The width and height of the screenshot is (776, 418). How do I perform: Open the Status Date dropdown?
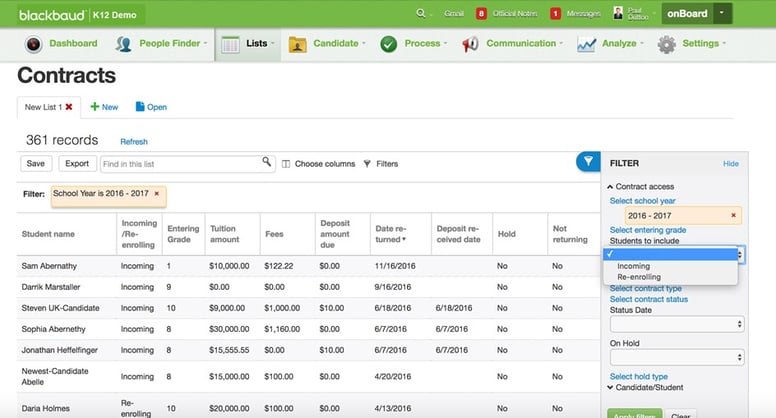[x=676, y=323]
